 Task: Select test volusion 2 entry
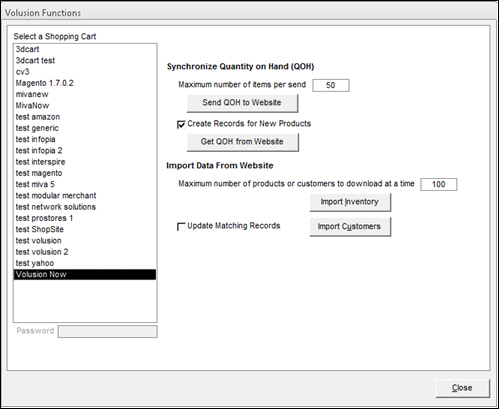(x=85, y=252)
